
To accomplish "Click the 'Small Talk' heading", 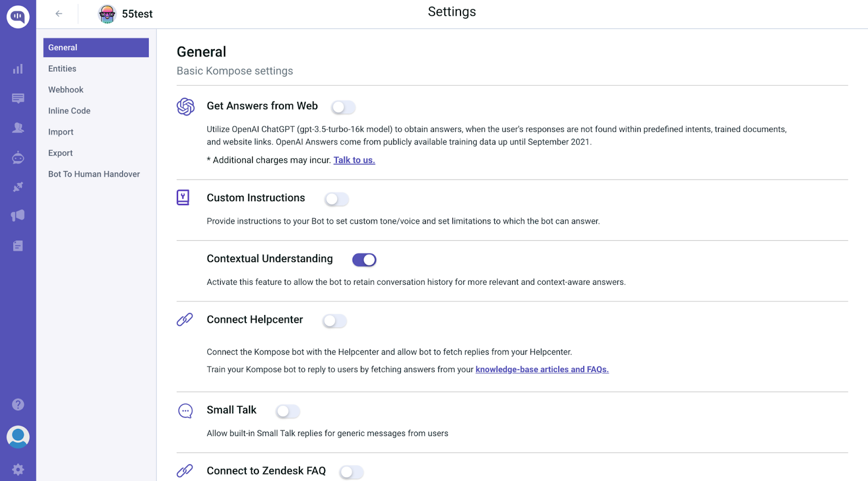I will 232,410.
